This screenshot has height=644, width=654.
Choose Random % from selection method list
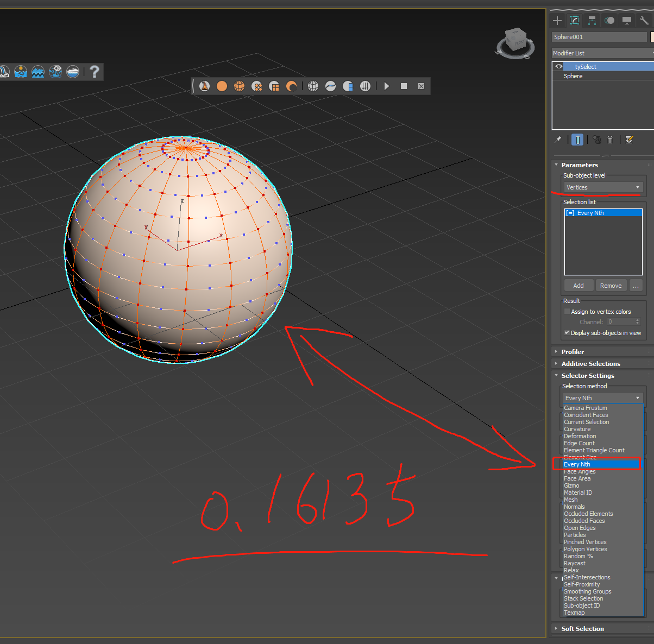point(578,556)
